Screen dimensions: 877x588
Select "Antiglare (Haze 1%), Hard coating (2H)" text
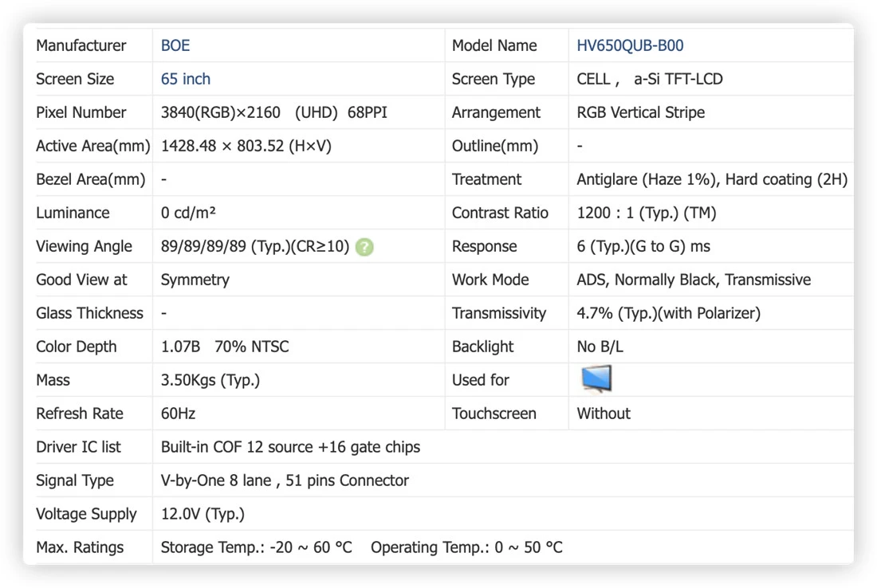712,179
